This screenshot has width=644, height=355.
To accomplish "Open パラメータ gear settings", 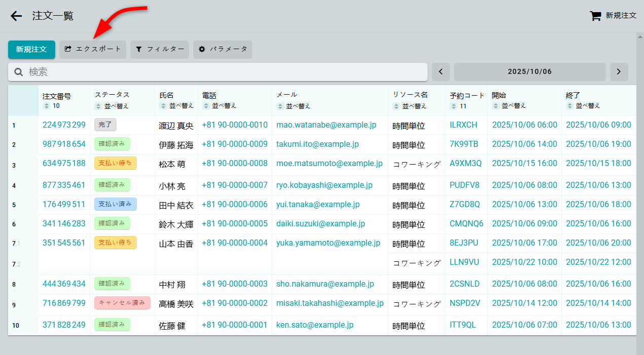I will click(x=222, y=49).
